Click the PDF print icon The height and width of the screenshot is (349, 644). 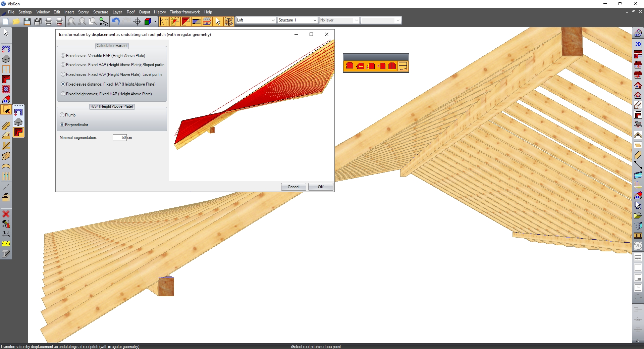(x=59, y=22)
